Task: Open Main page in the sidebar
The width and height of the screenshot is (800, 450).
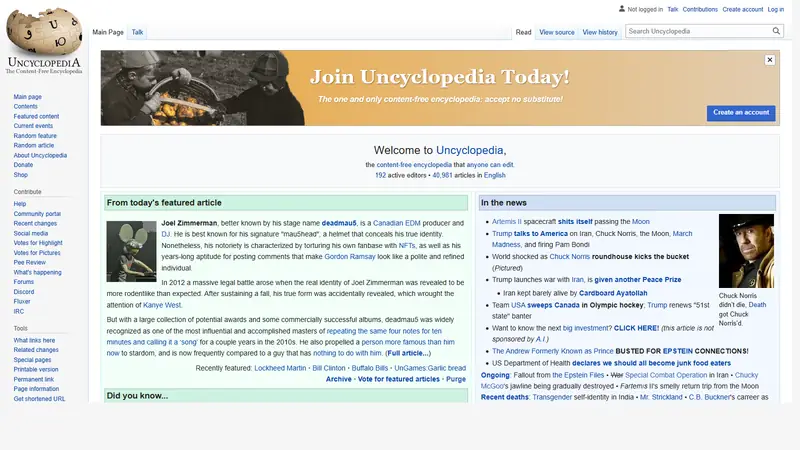Action: (x=28, y=97)
